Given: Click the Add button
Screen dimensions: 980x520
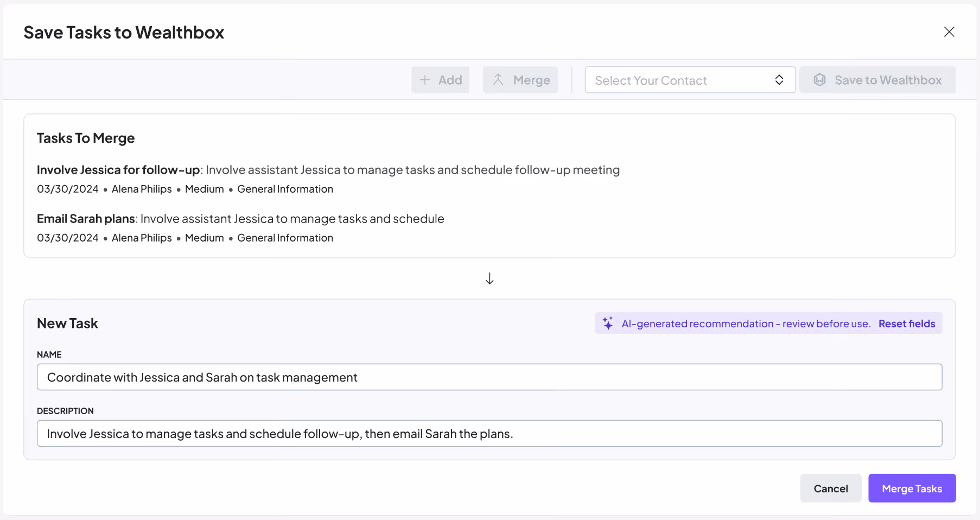Looking at the screenshot, I should click(440, 80).
